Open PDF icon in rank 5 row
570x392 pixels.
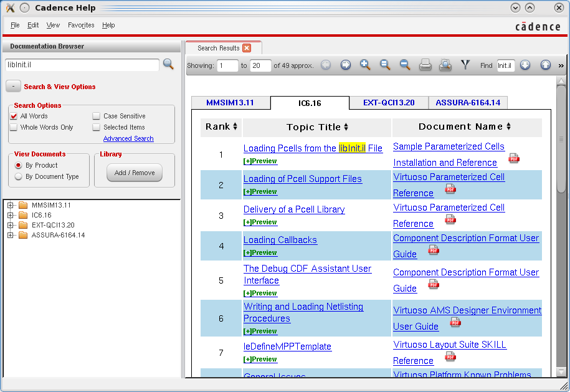(434, 284)
